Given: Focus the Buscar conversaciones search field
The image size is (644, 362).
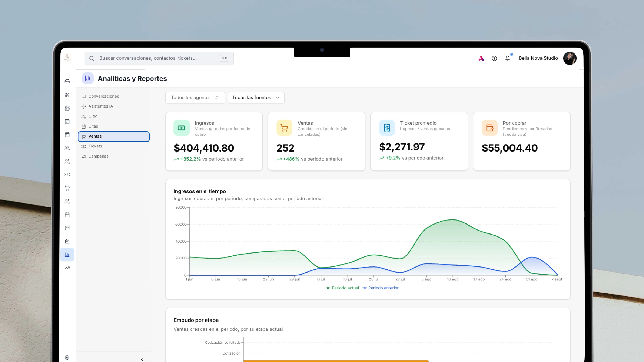Looking at the screenshot, I should [x=159, y=58].
